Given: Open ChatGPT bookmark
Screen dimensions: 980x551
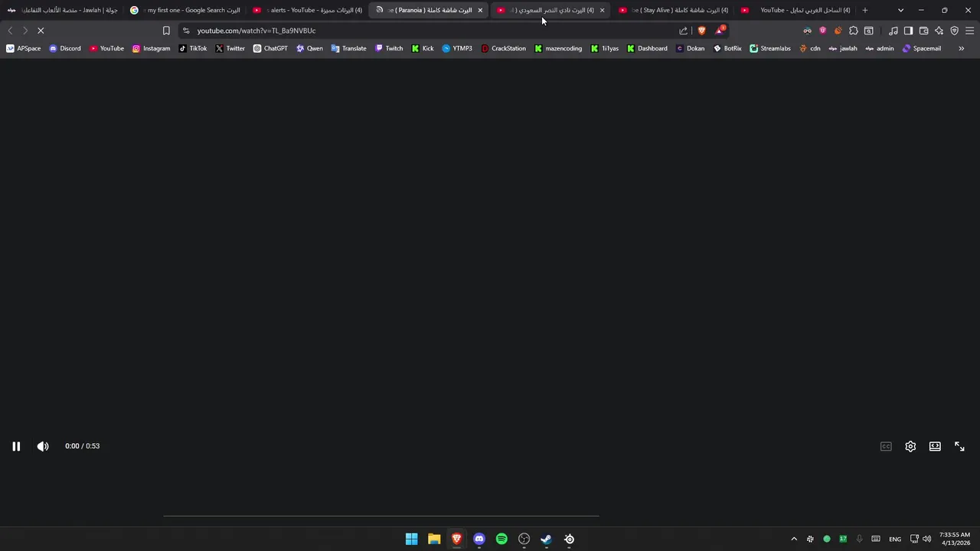Looking at the screenshot, I should tap(270, 48).
